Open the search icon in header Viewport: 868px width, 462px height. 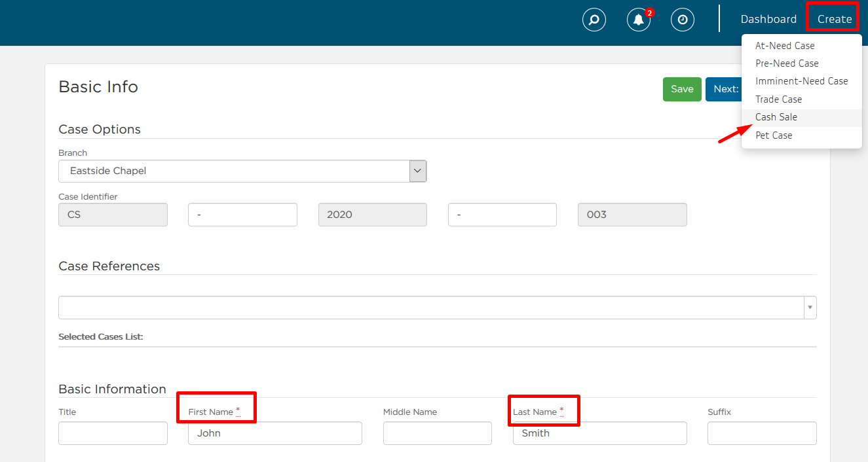pyautogui.click(x=594, y=20)
